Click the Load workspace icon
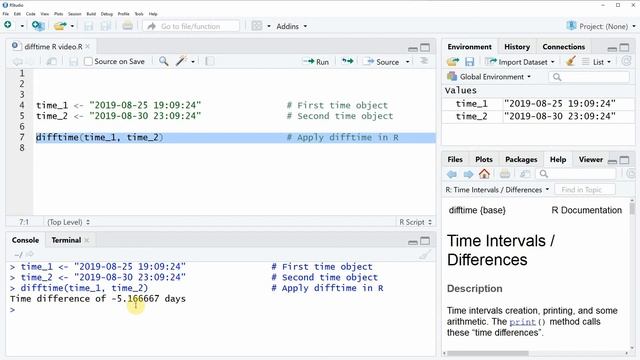This screenshot has width=640, height=360. (x=453, y=62)
